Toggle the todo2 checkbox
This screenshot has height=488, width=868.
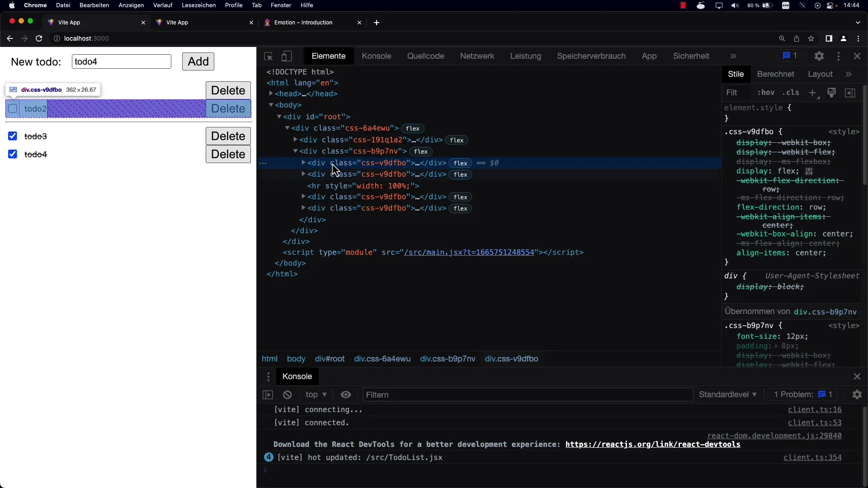pos(13,108)
